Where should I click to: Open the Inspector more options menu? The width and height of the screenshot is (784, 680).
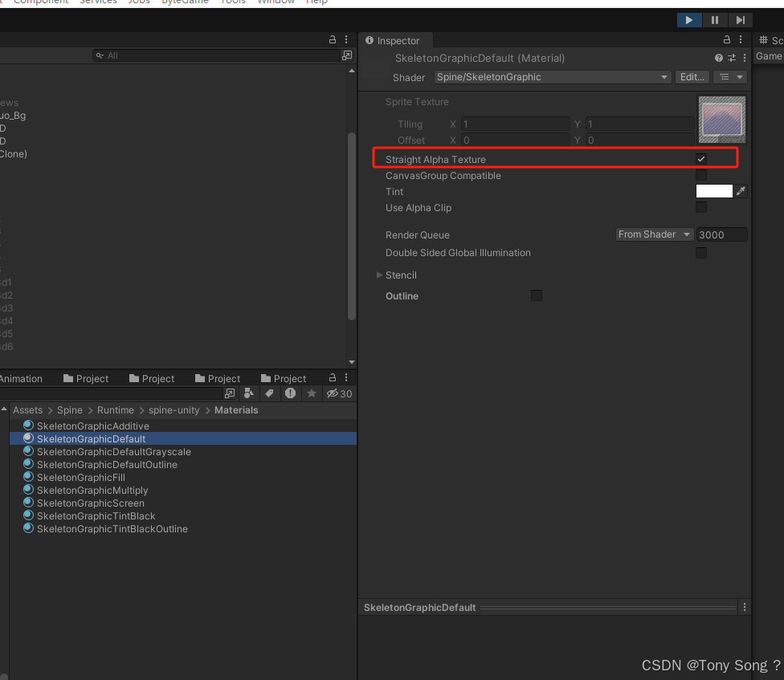[740, 39]
